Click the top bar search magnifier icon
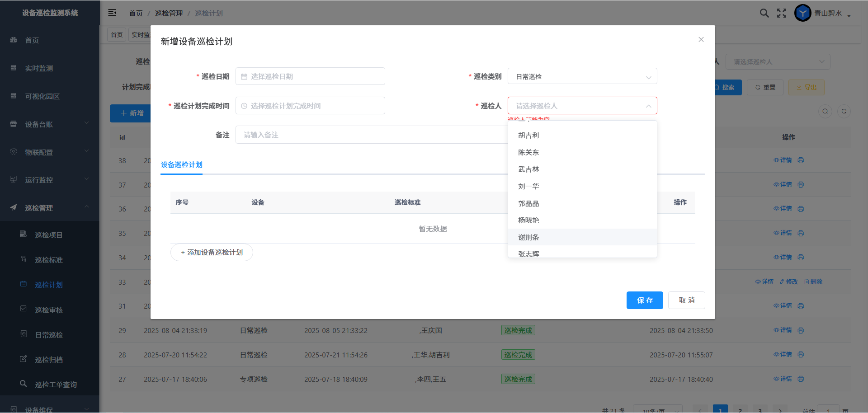Viewport: 868px width, 413px height. click(x=764, y=13)
